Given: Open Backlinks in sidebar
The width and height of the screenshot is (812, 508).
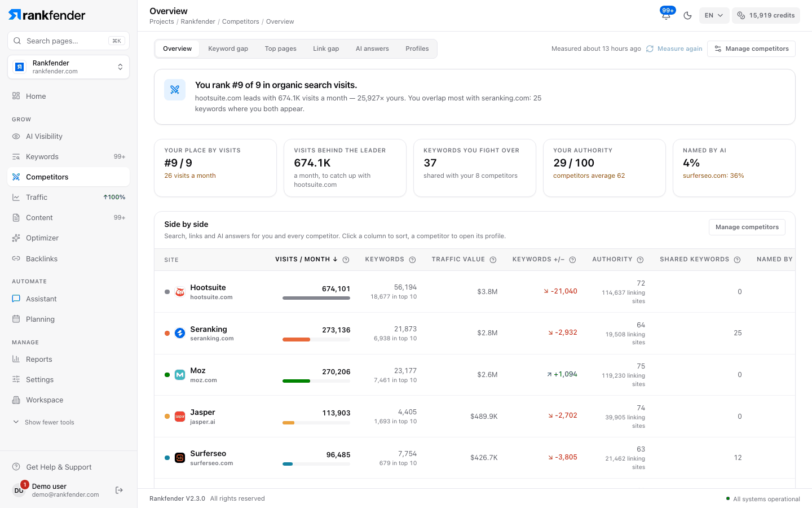Looking at the screenshot, I should (69, 259).
